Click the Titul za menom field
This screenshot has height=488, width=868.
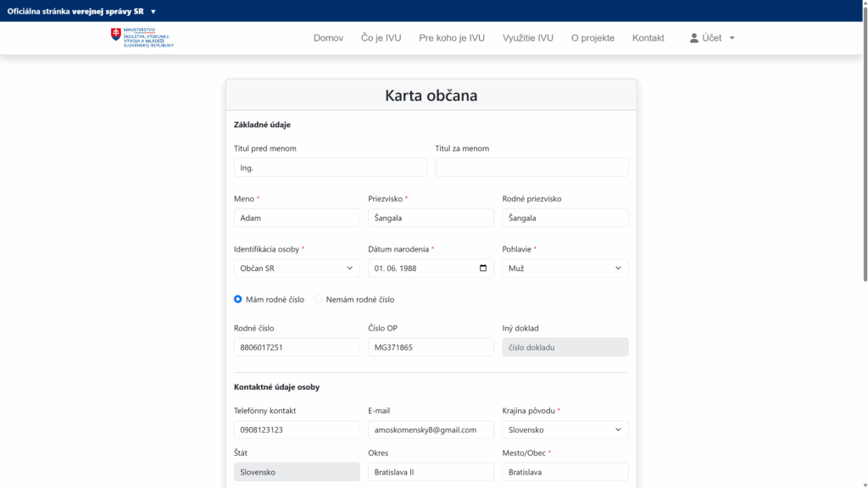(531, 167)
